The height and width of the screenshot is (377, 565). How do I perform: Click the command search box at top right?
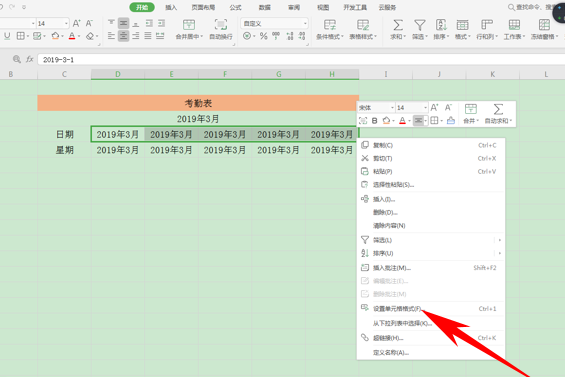[531, 7]
